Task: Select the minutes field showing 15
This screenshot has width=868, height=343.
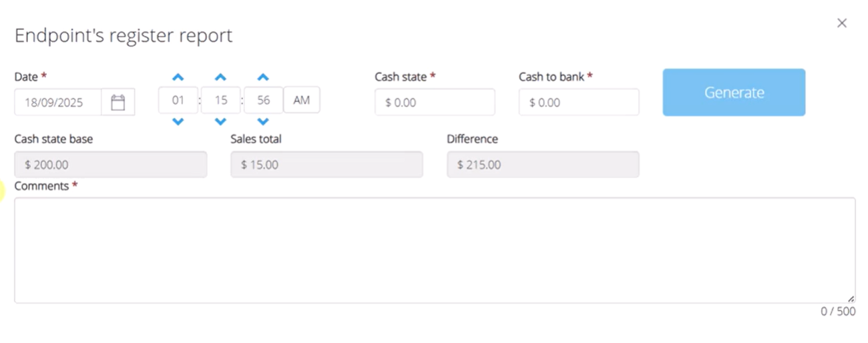Action: 221,100
